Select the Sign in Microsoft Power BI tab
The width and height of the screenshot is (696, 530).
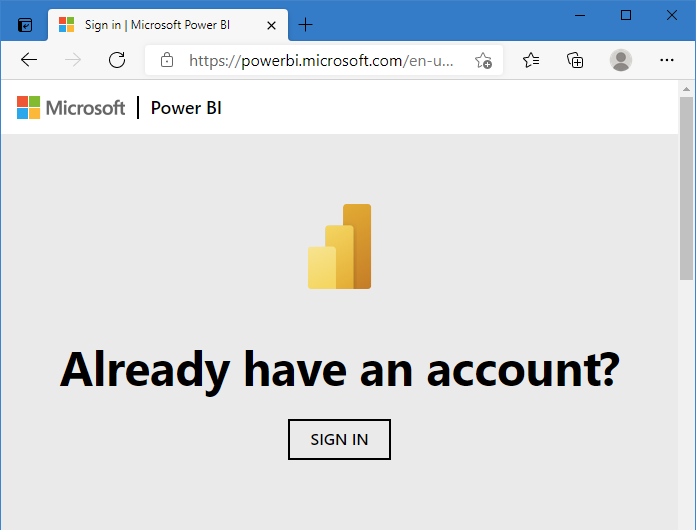168,25
